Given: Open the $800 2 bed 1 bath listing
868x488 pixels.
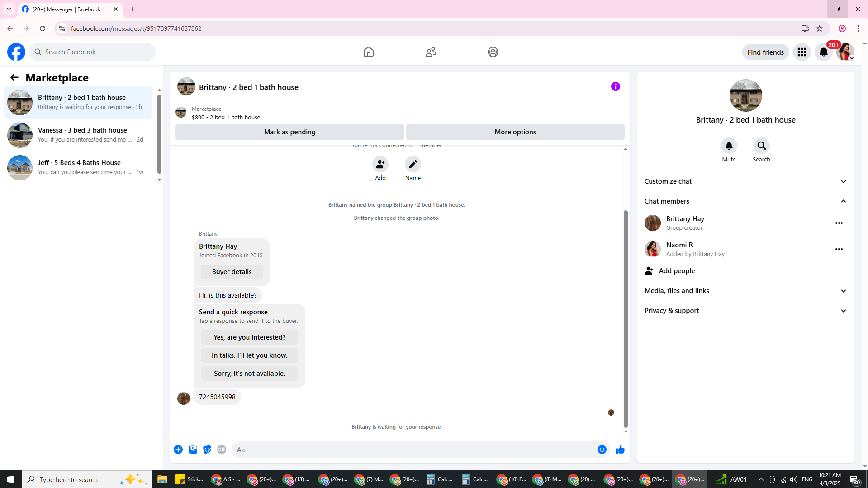Looking at the screenshot, I should pos(226,113).
